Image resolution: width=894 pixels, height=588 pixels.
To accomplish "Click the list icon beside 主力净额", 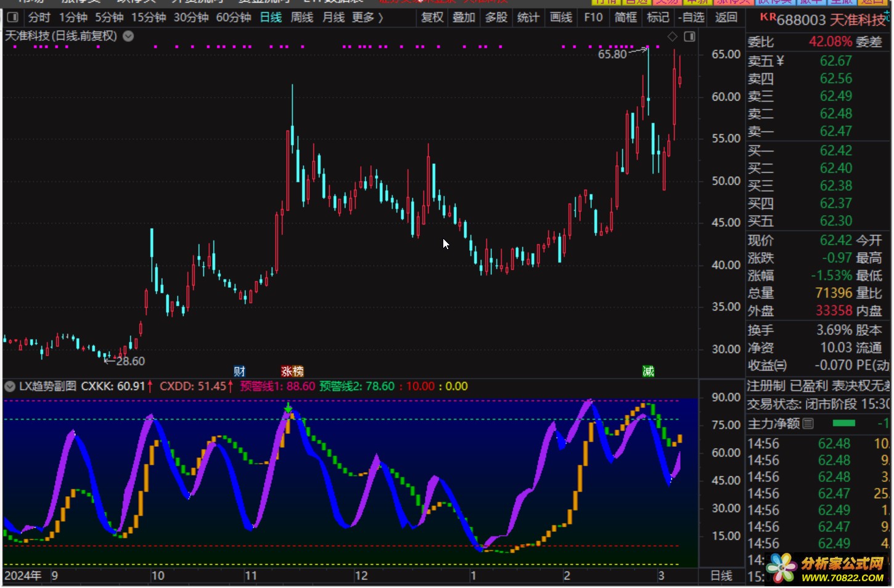I will point(808,423).
